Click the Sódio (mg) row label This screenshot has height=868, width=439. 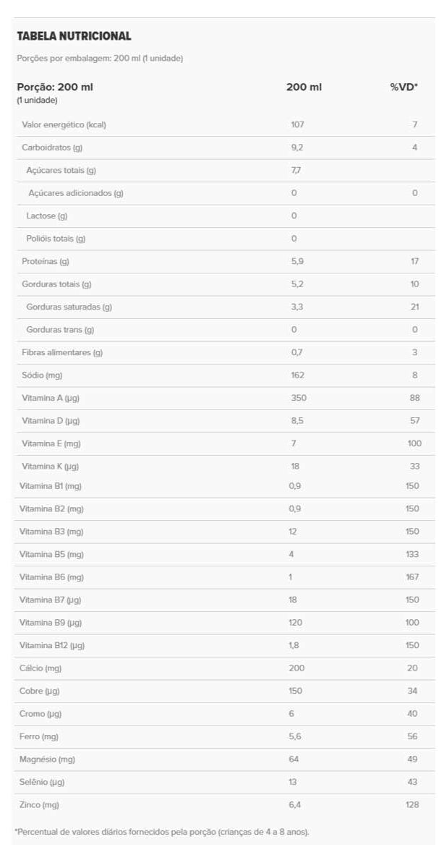click(43, 375)
